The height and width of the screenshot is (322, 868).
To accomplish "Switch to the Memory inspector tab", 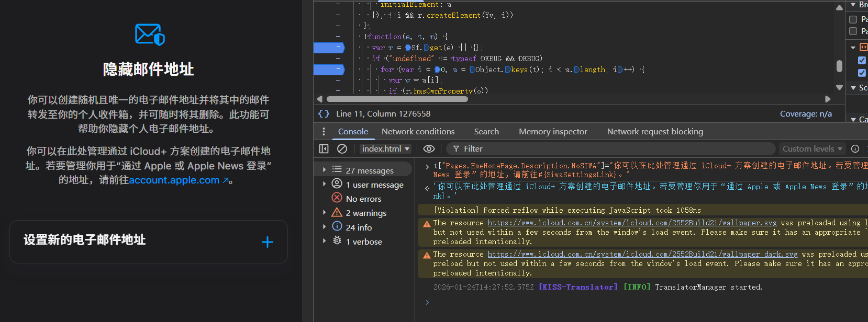I will point(553,132).
